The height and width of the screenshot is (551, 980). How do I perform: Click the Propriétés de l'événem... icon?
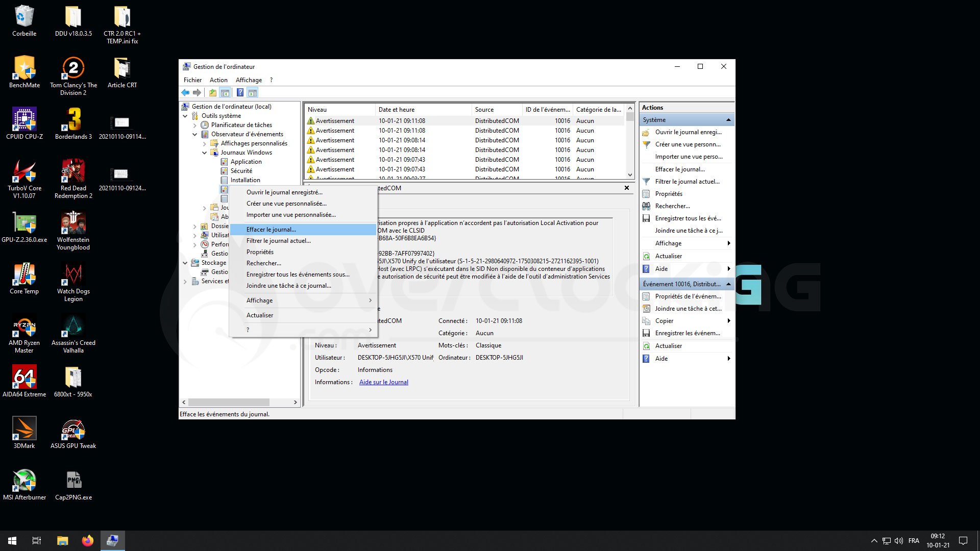646,296
